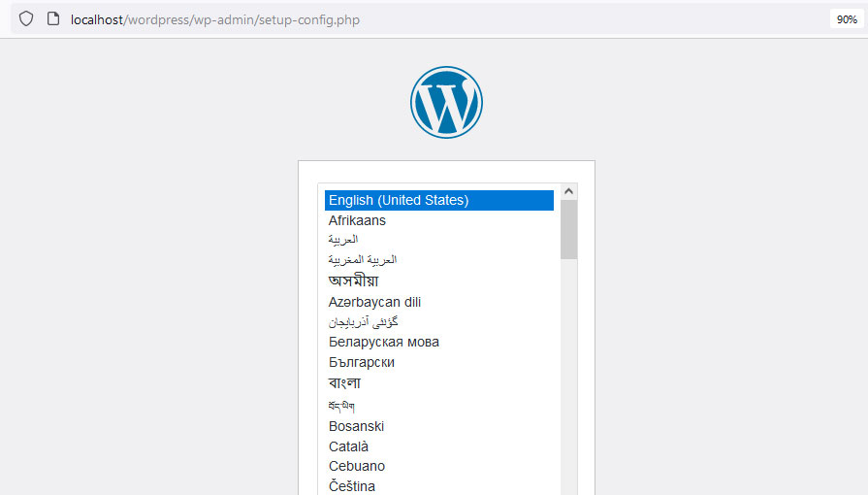Select Azərbaycan dili language

(439, 302)
